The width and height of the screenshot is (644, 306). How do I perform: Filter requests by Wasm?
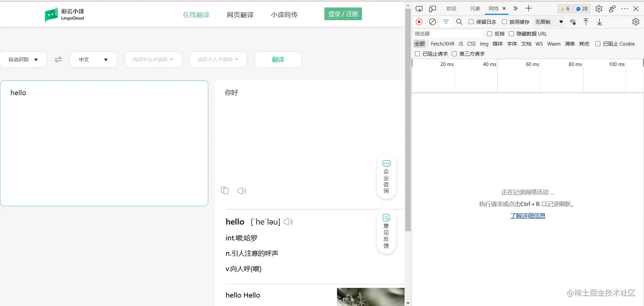[554, 44]
